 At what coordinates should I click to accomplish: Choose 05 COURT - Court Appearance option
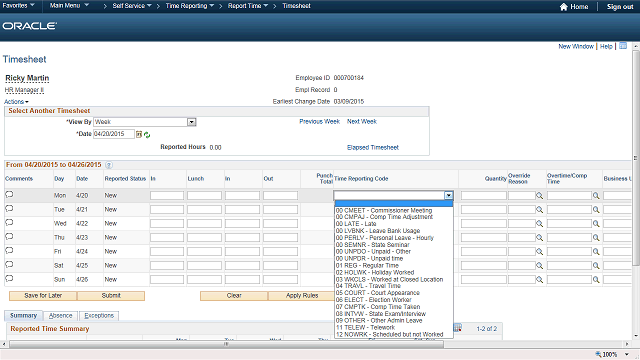(x=394, y=293)
